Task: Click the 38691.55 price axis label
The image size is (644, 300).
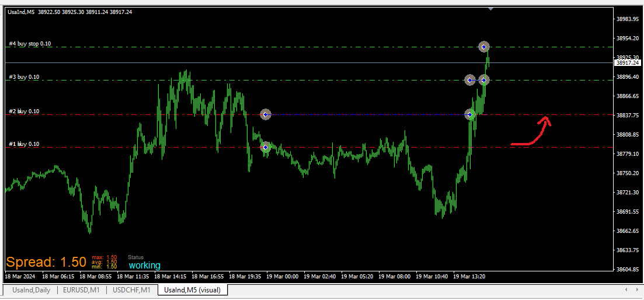Action: [628, 212]
